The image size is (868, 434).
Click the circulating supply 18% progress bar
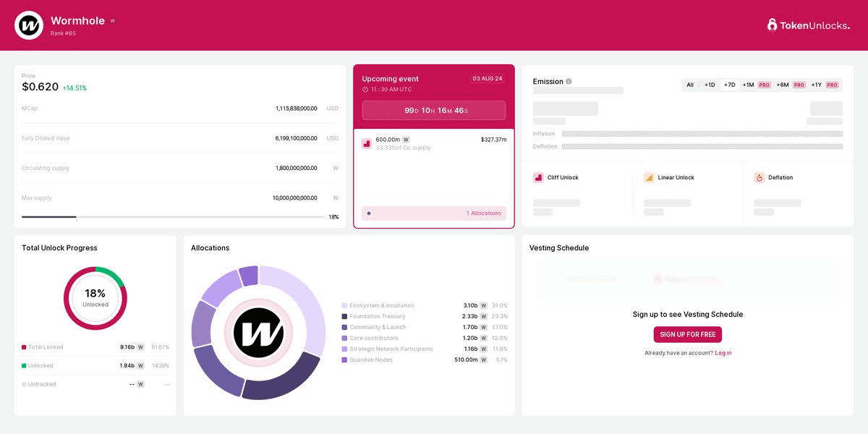(x=173, y=216)
